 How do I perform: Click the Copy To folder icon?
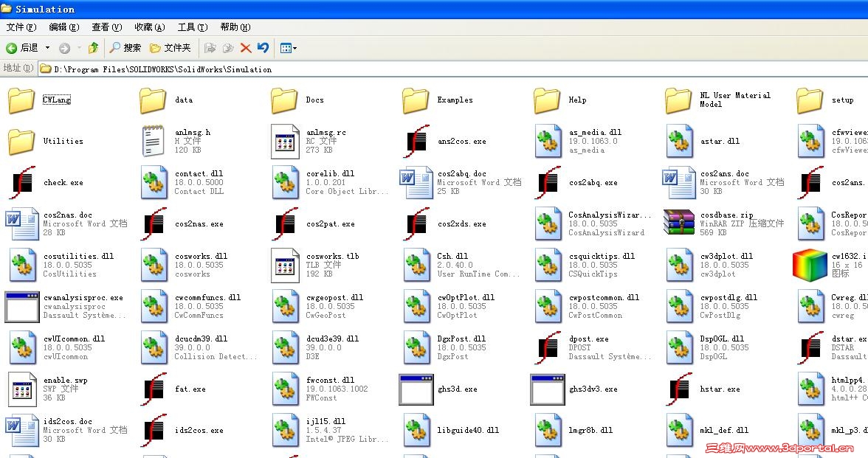[x=228, y=48]
